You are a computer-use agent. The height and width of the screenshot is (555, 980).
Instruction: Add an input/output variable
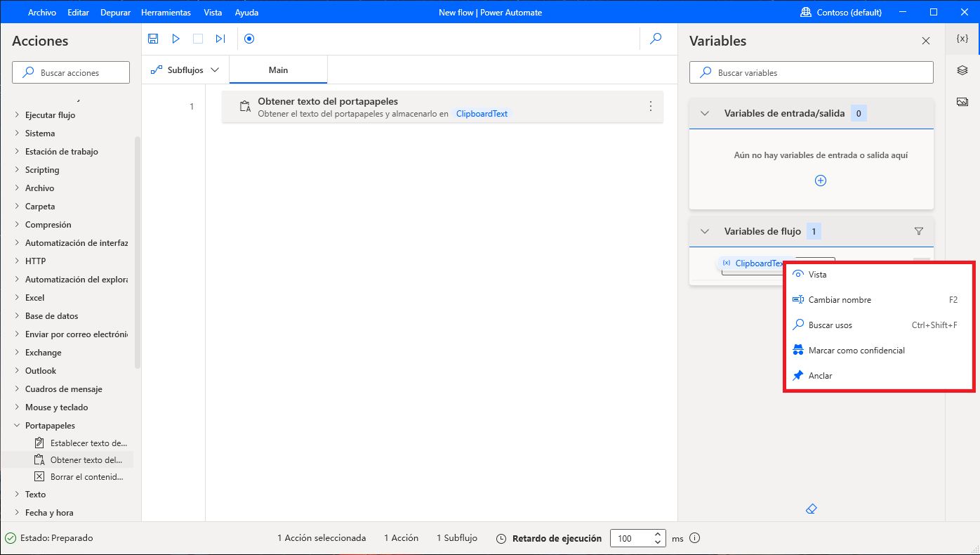point(820,181)
